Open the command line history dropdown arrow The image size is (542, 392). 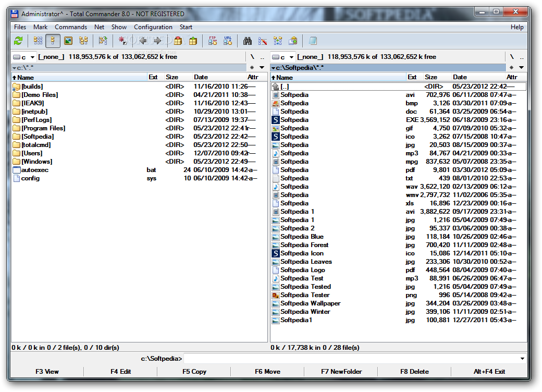click(x=522, y=359)
